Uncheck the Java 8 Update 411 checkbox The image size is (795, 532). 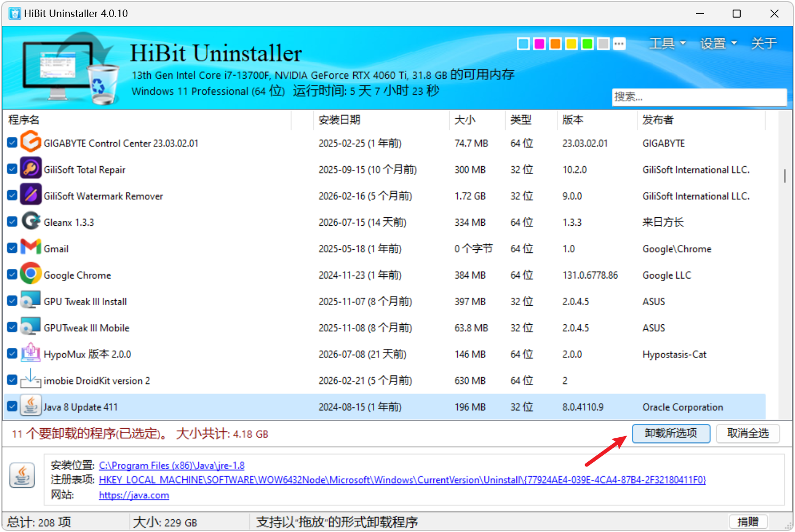pyautogui.click(x=12, y=406)
